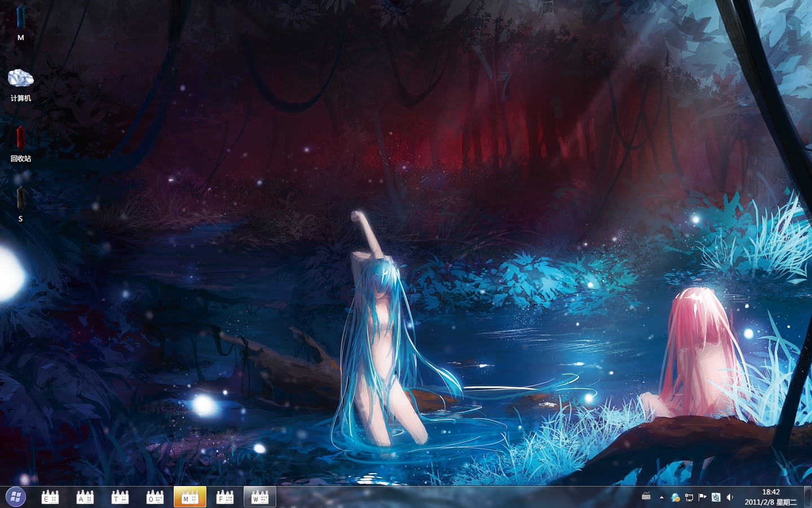The width and height of the screenshot is (812, 508).
Task: Open the taskbar item labeled T
Action: (120, 497)
